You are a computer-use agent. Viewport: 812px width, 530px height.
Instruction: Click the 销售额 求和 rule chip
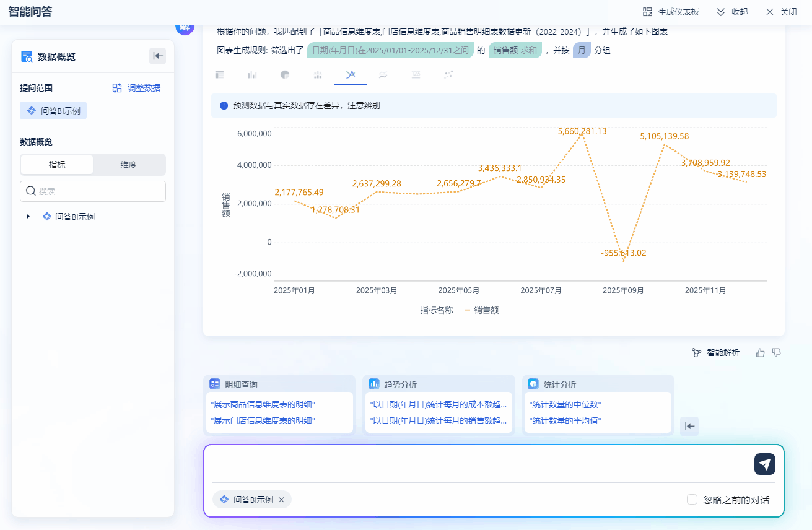click(515, 50)
